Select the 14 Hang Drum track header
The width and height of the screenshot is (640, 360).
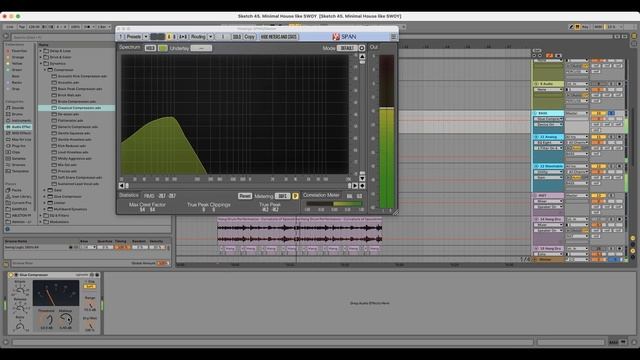[548, 219]
